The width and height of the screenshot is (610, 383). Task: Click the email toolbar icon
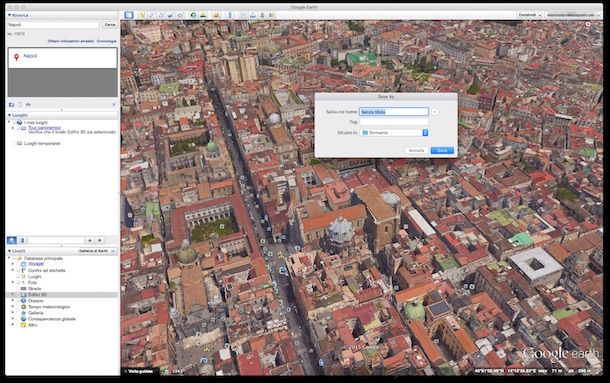tap(243, 15)
